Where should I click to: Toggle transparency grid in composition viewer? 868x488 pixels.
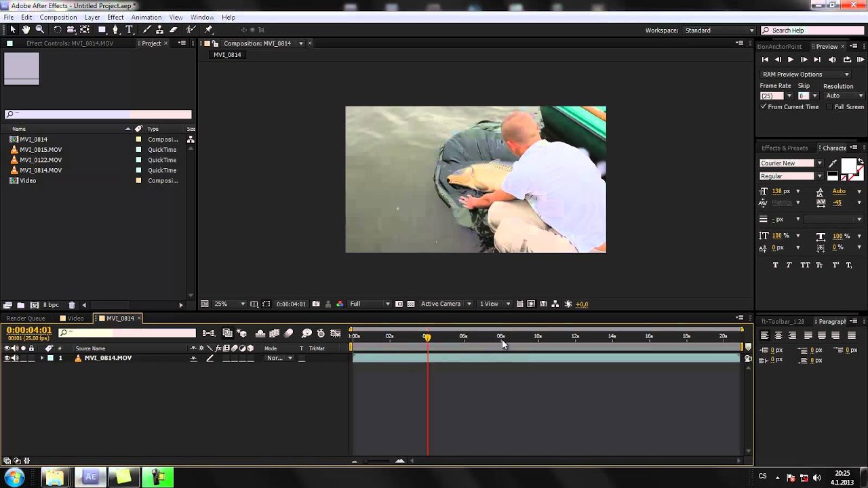pos(411,304)
